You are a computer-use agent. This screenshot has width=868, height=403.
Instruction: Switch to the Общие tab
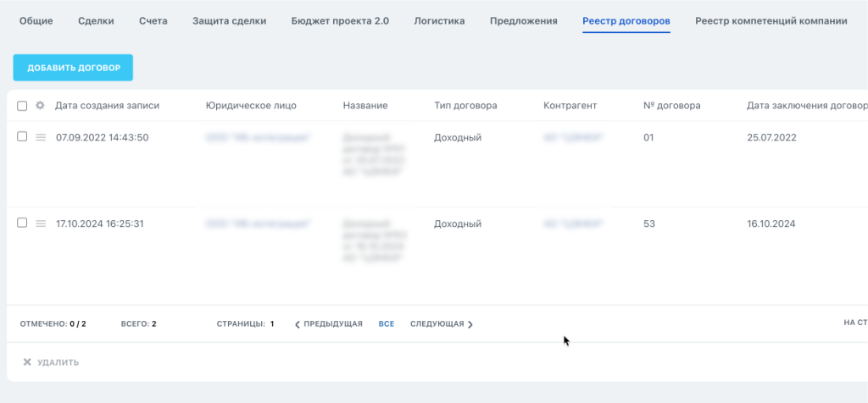tap(36, 21)
